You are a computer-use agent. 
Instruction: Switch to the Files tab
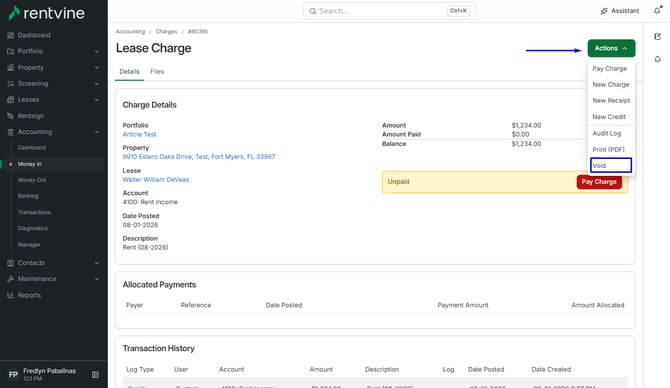(x=157, y=71)
